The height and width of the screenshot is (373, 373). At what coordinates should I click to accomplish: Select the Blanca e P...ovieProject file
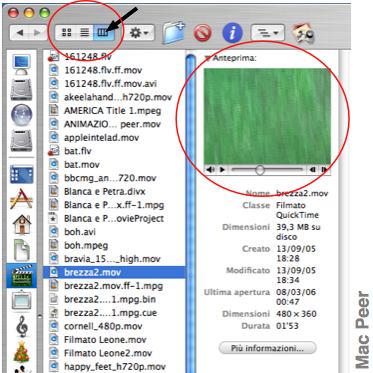[114, 219]
